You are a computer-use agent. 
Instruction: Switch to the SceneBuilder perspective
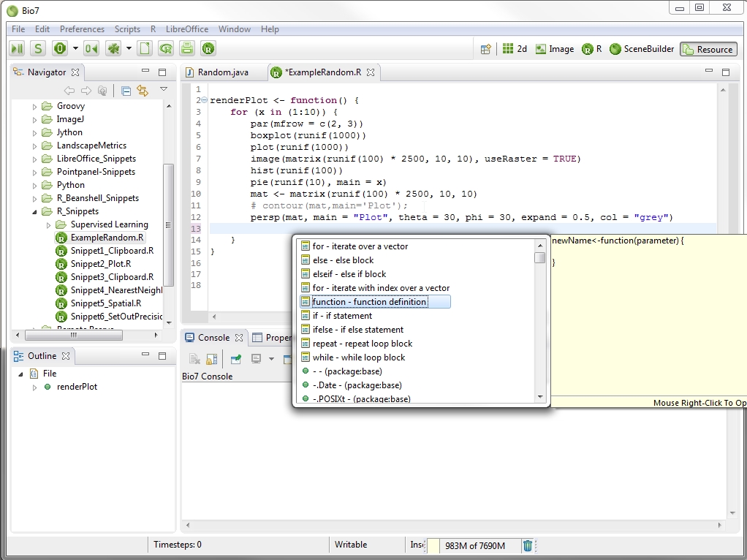point(642,49)
